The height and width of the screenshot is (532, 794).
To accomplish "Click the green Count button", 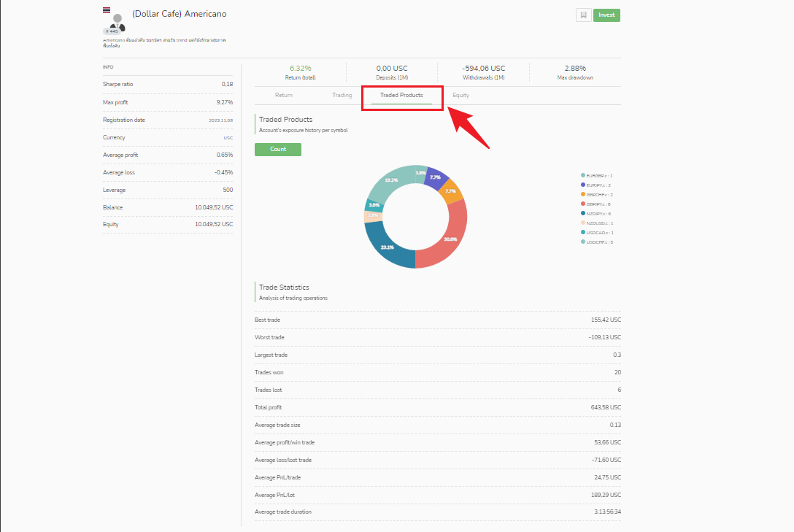I will pos(278,150).
